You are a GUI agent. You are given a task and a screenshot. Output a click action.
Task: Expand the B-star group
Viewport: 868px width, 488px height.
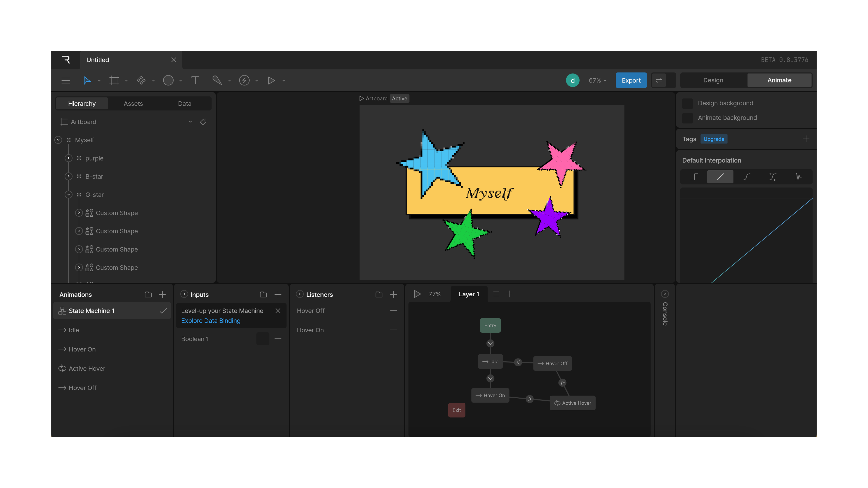point(68,176)
